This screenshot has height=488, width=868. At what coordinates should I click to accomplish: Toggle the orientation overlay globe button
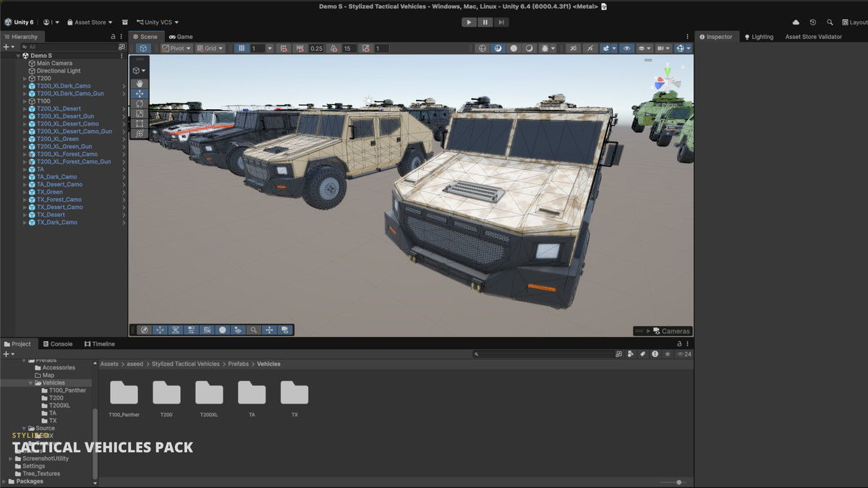pyautogui.click(x=144, y=330)
